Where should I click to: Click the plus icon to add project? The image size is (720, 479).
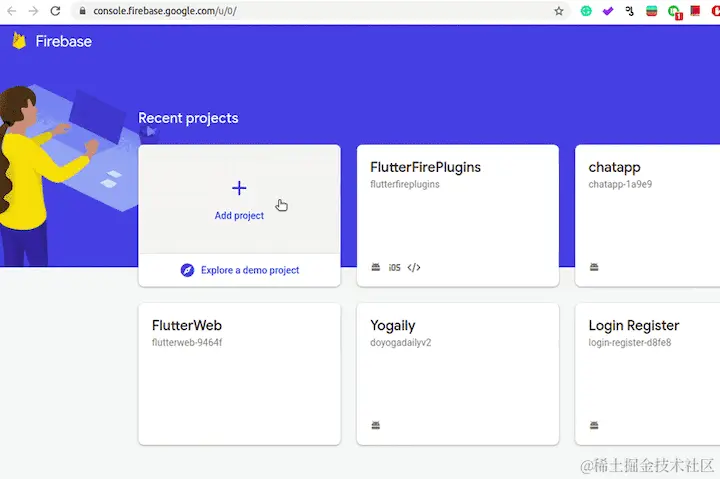click(239, 188)
